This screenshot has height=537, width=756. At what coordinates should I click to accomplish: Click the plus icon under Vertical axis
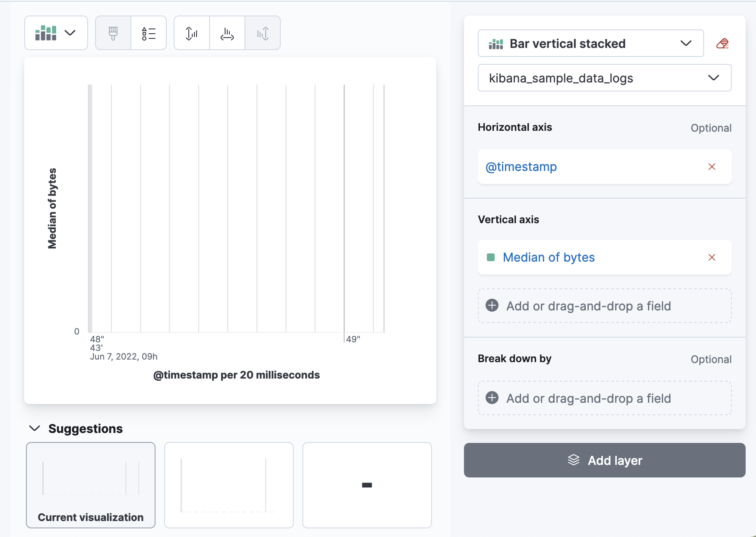click(492, 306)
